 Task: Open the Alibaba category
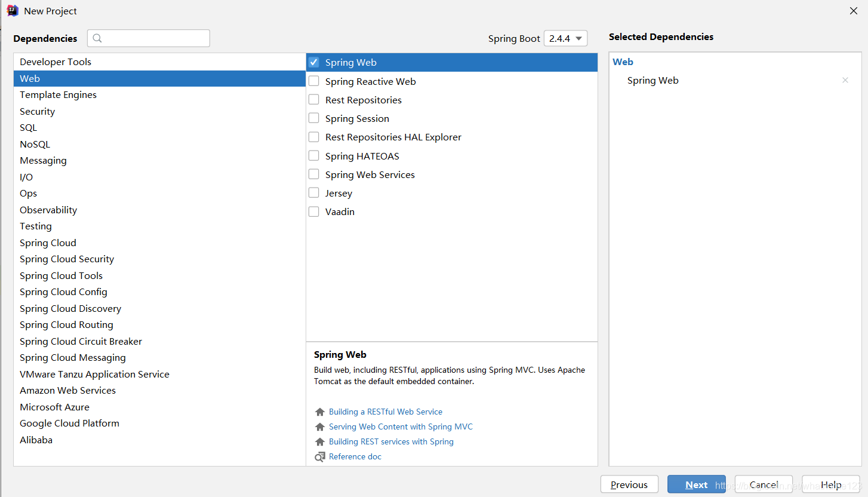coord(159,440)
